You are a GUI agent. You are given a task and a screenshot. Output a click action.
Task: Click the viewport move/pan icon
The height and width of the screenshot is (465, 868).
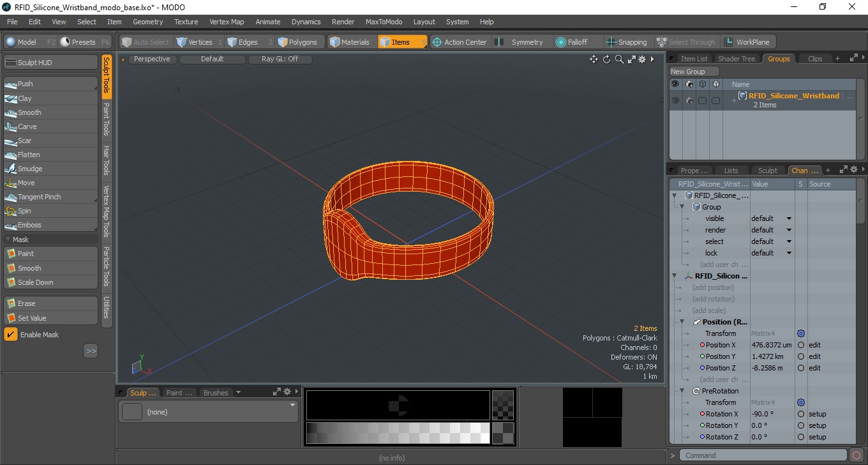pos(594,59)
